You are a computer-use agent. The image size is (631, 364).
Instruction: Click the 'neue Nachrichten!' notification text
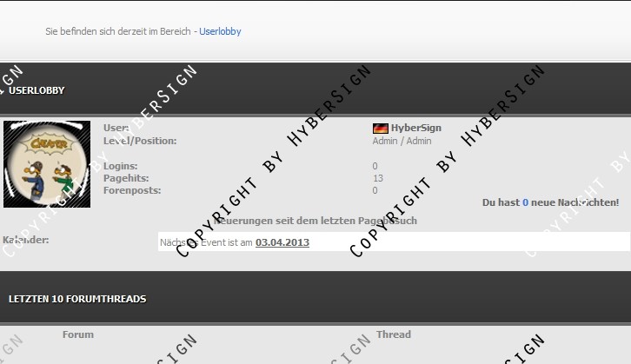[x=575, y=202]
